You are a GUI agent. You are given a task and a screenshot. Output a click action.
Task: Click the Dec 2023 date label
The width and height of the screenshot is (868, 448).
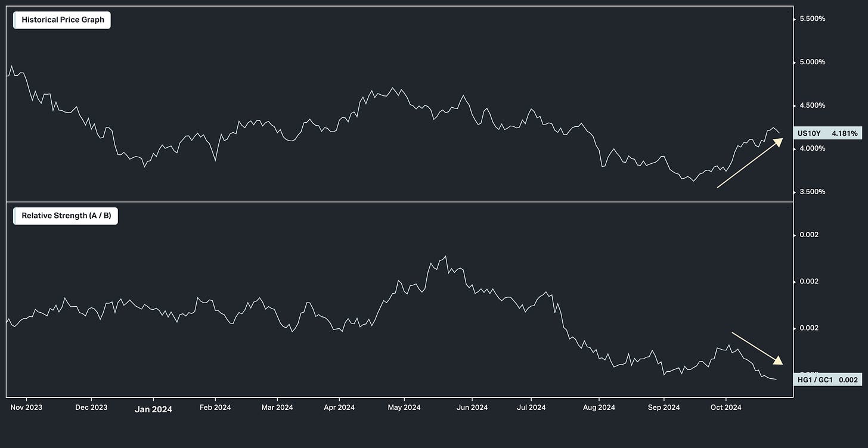click(91, 407)
